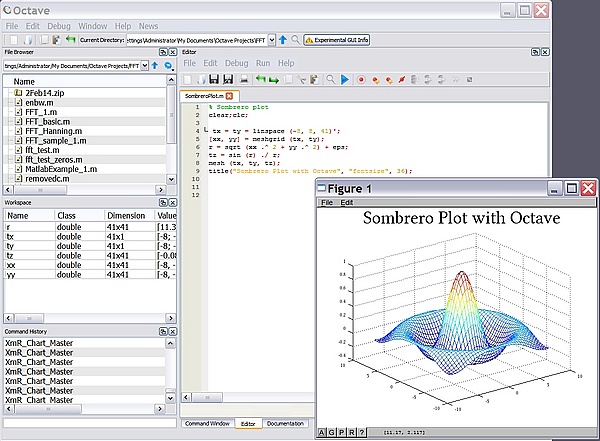Click the floppy disk Save icon in editor

tap(213, 79)
